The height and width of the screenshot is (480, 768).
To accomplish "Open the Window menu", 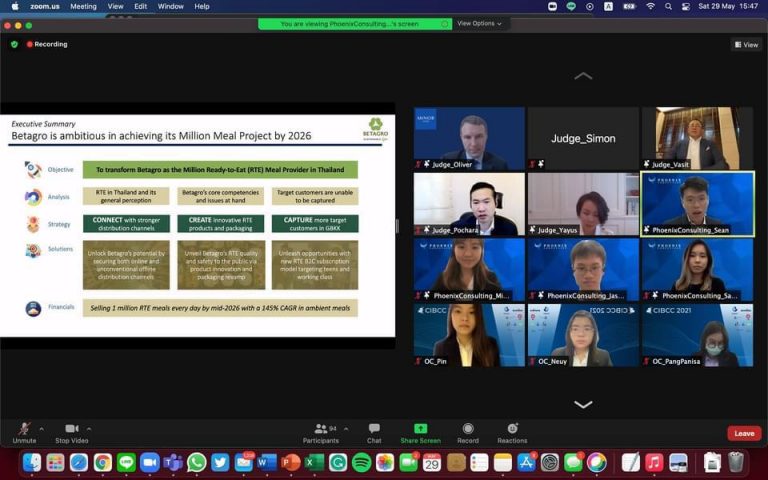I will [170, 6].
